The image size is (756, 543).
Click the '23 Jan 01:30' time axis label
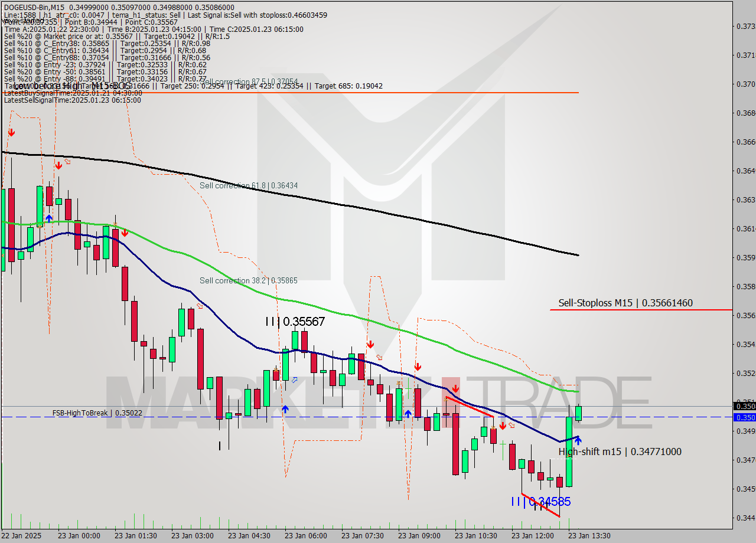[136, 535]
